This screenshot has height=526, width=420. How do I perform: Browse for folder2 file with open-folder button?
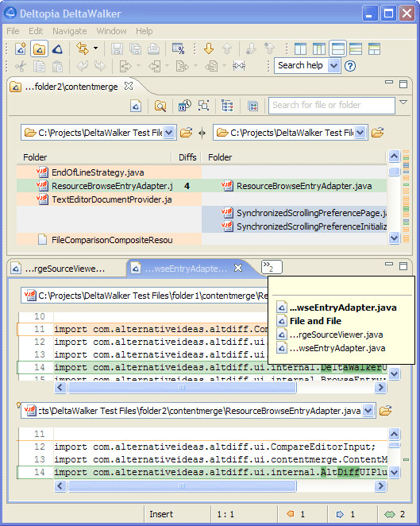click(x=386, y=411)
